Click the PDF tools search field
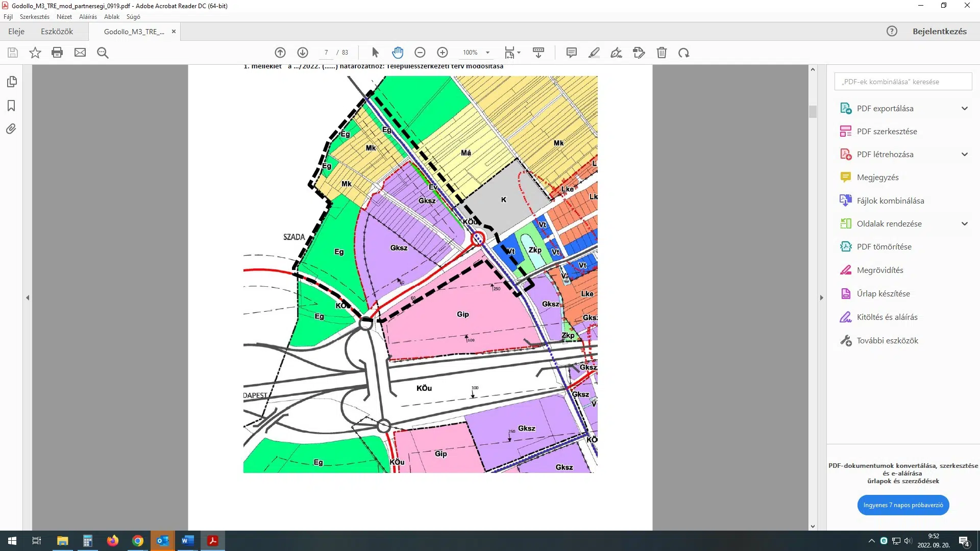The width and height of the screenshot is (980, 551). click(902, 82)
